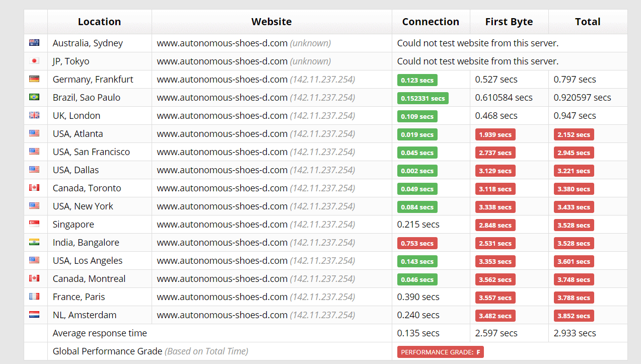Click the 0.019 secs connection badge
This screenshot has width=641, height=364.
tap(417, 134)
